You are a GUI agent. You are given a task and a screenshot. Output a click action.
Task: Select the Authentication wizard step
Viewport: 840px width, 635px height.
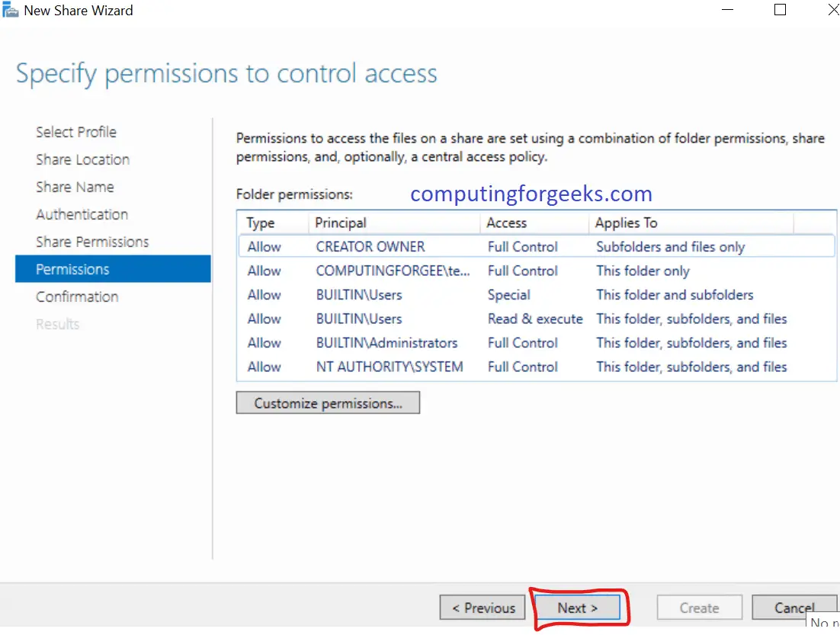[x=82, y=214]
